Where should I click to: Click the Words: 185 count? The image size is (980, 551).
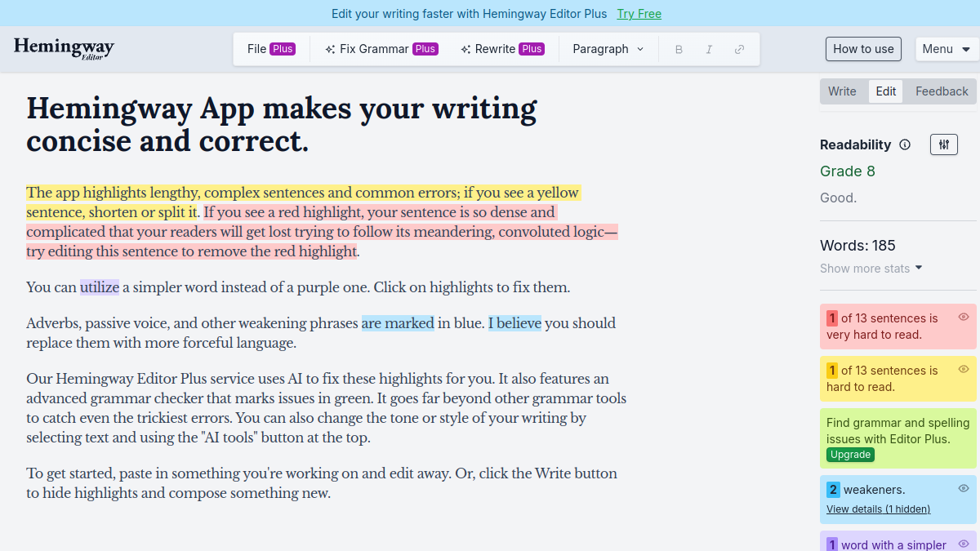(x=857, y=246)
